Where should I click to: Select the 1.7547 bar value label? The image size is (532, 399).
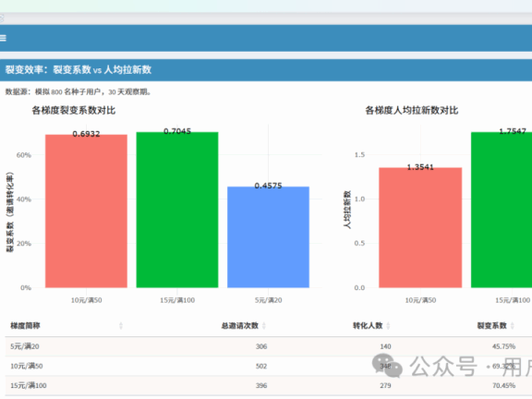[x=513, y=131]
